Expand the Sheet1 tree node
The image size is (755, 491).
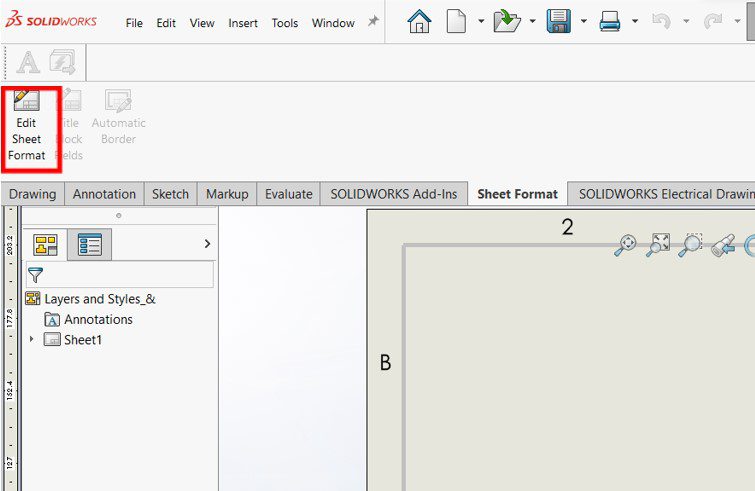[31, 340]
